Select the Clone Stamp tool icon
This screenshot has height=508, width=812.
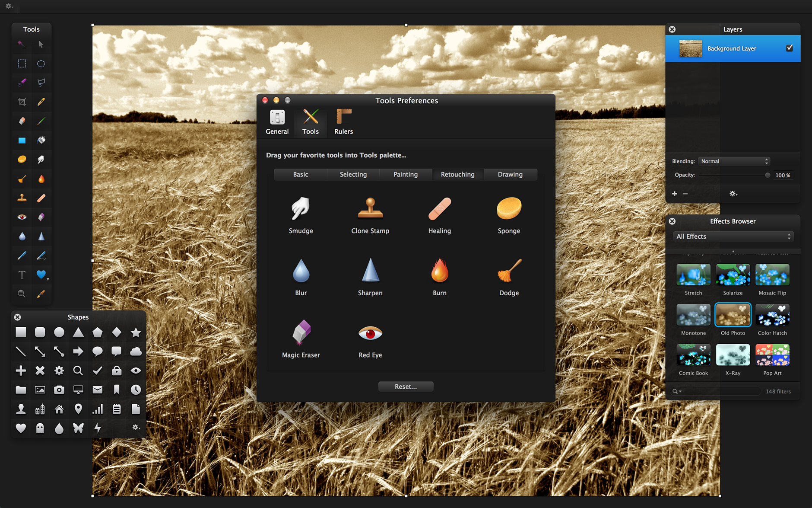[x=370, y=208]
